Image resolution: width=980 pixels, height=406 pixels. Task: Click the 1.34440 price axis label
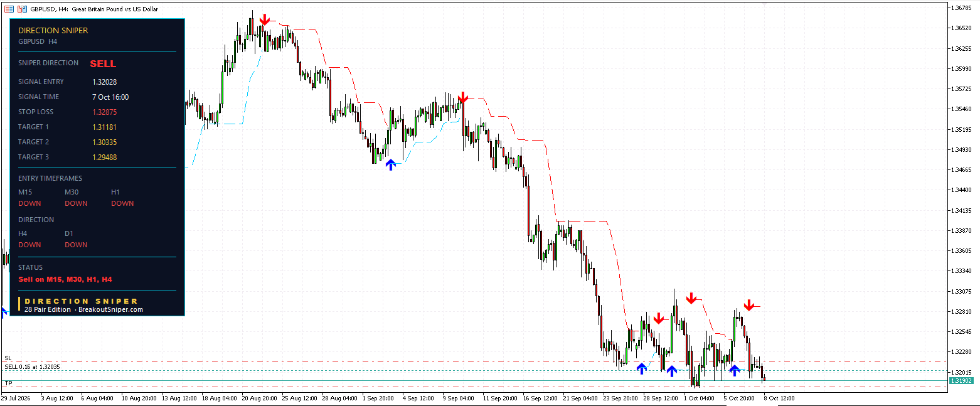pos(962,190)
